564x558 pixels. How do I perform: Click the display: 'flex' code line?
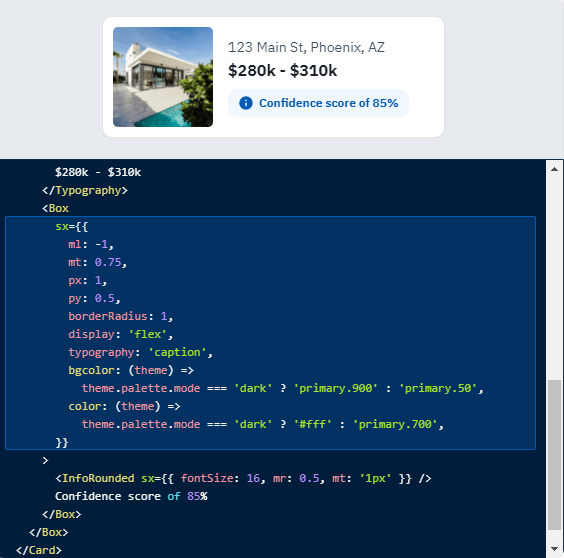(120, 334)
